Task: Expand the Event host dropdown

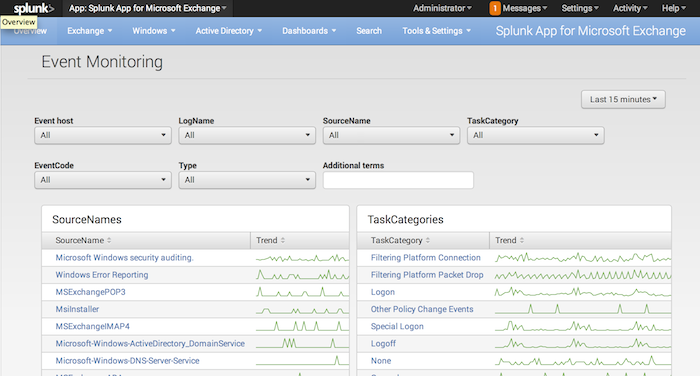Action: [103, 135]
